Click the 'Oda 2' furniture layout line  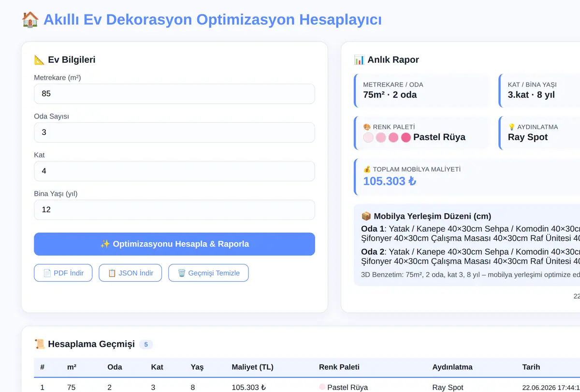point(470,257)
